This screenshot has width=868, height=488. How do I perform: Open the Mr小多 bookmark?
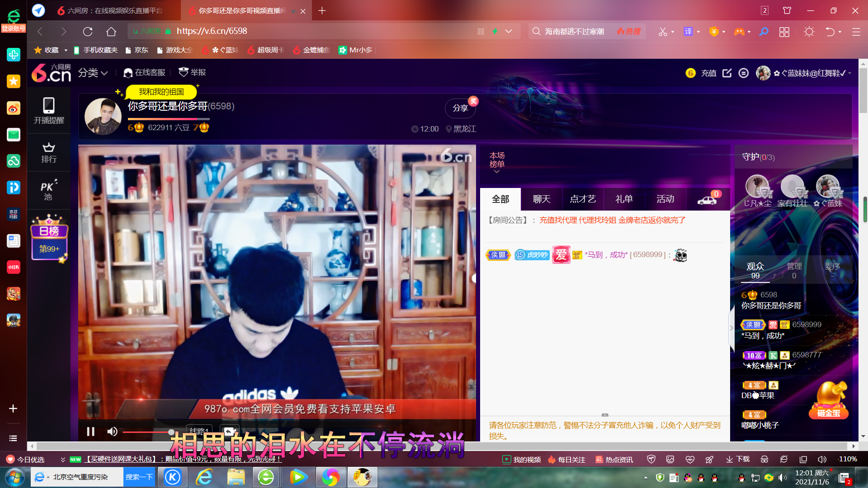(x=355, y=50)
